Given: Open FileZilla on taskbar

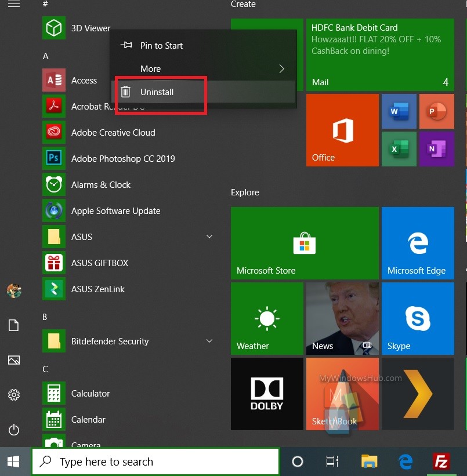Looking at the screenshot, I should click(441, 462).
